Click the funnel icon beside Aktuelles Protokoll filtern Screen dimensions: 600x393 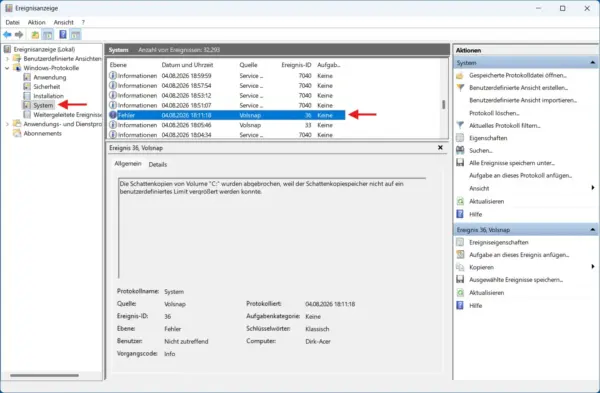click(x=460, y=125)
